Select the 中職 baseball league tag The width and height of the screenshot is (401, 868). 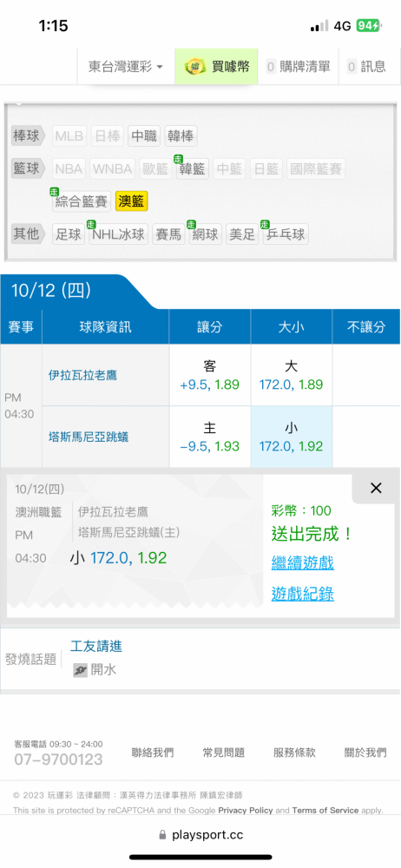144,136
